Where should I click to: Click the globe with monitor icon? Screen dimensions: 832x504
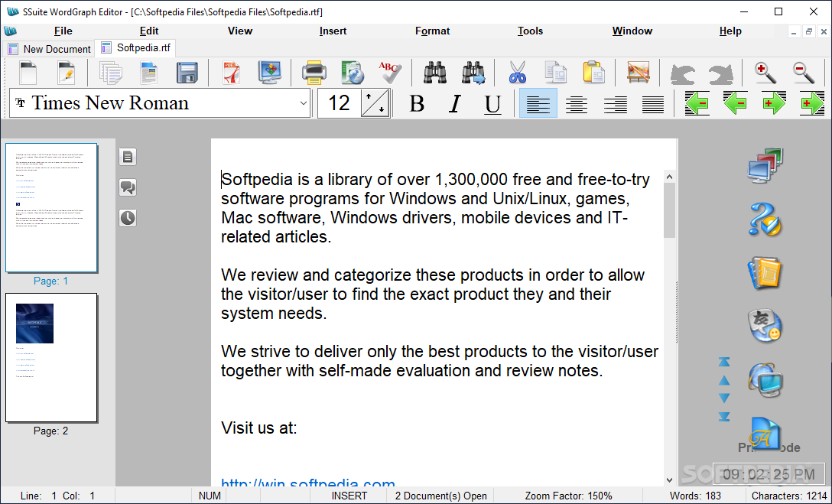click(x=765, y=380)
